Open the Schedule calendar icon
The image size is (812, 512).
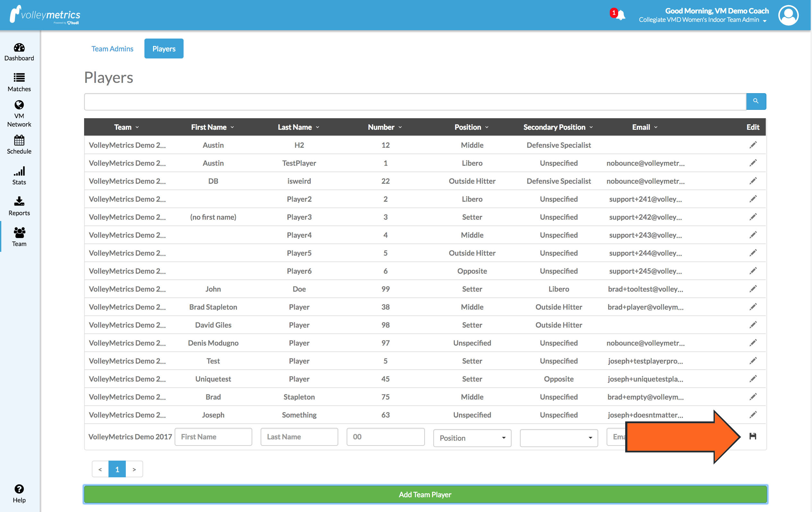click(x=19, y=140)
